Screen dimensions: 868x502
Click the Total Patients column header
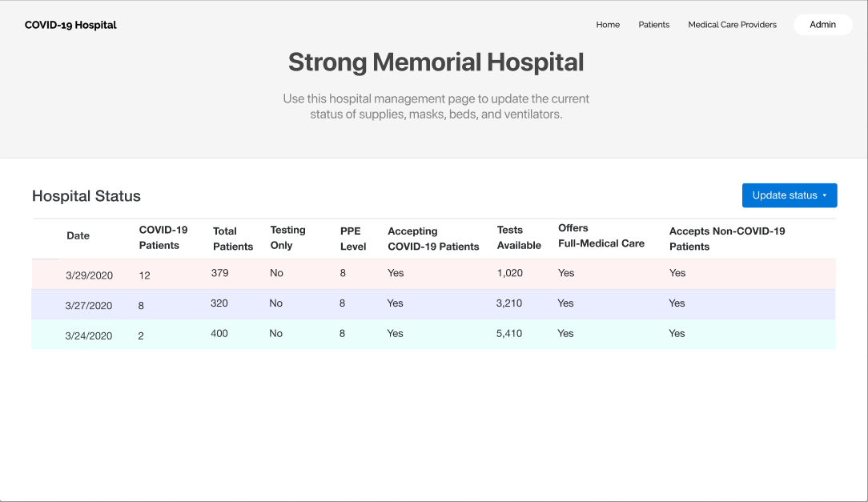point(233,239)
